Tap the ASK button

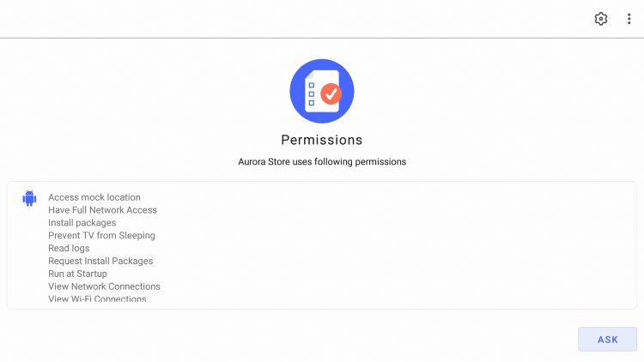coord(607,340)
